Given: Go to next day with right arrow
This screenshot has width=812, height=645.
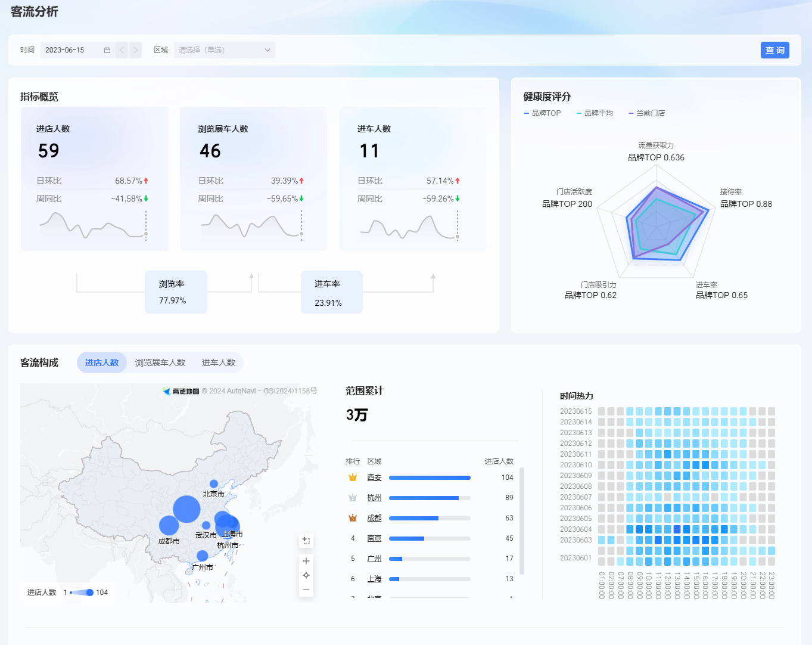Looking at the screenshot, I should click(x=136, y=50).
